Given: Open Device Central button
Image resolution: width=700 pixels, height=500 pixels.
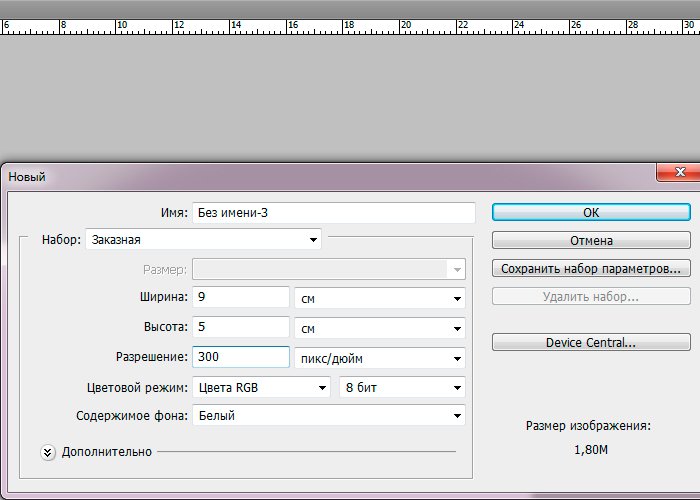Looking at the screenshot, I should pos(590,343).
